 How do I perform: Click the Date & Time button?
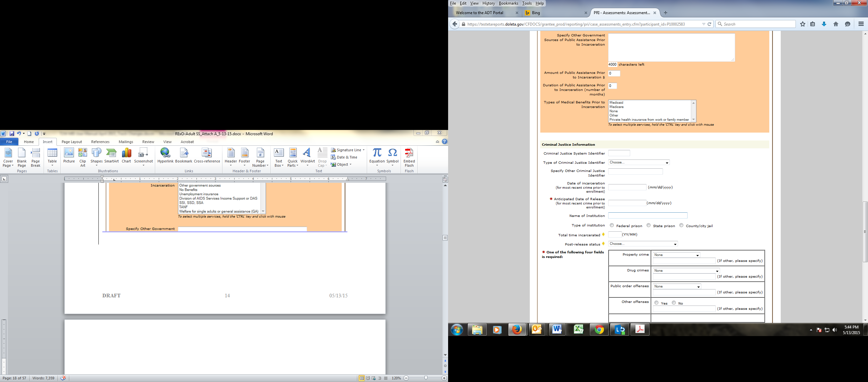344,157
